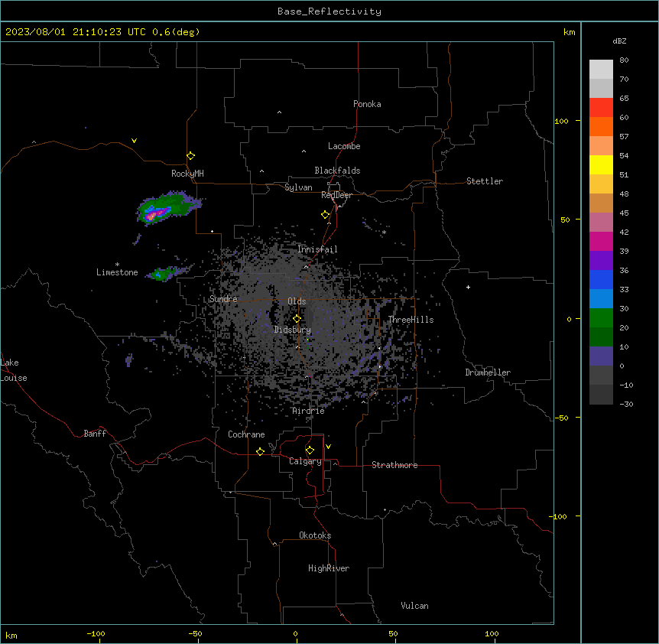Screen dimensions: 659x644
Task: Click the Stettler town label
Action: (x=484, y=181)
